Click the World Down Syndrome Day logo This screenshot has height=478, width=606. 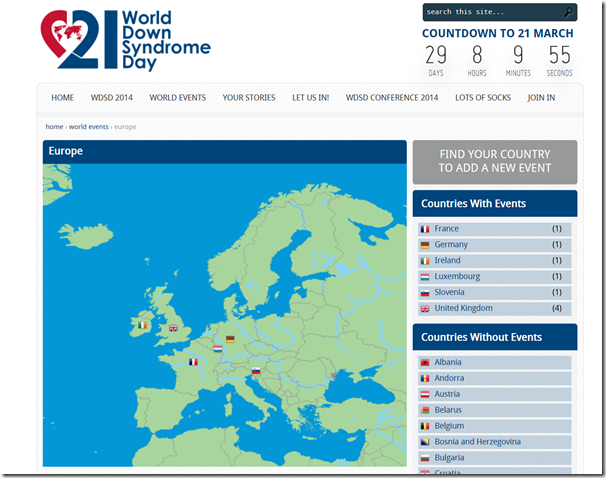[126, 40]
